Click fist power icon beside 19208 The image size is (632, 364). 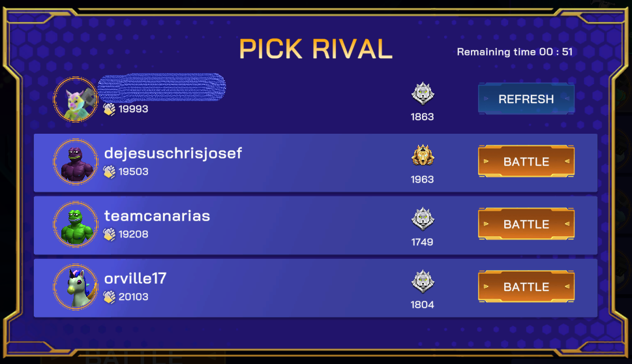pyautogui.click(x=110, y=234)
